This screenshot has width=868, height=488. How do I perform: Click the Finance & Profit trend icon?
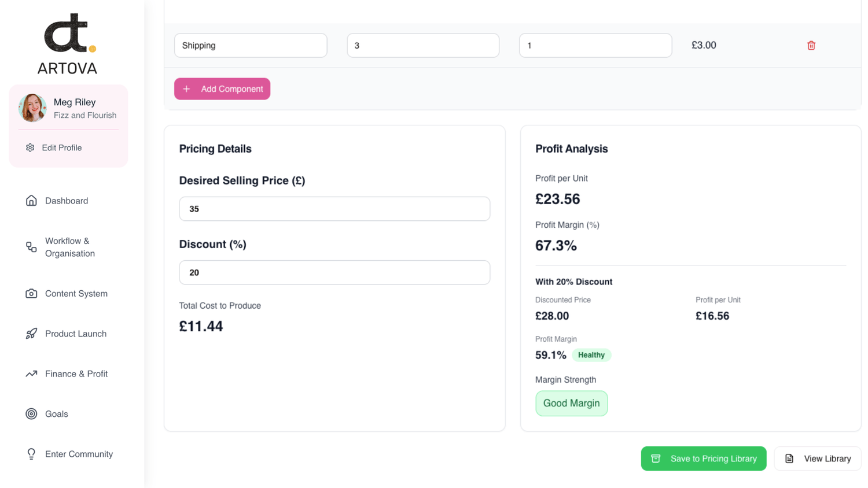[31, 374]
